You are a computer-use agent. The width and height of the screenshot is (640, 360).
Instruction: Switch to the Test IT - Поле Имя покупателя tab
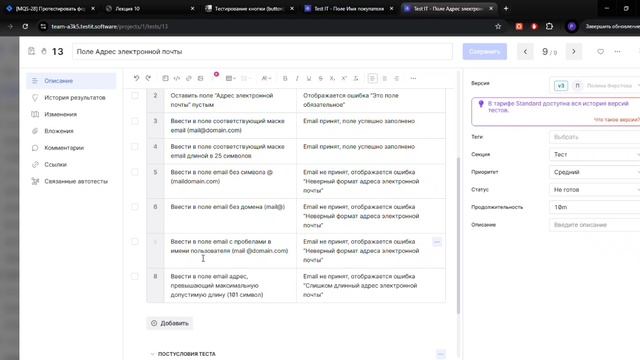pyautogui.click(x=348, y=9)
